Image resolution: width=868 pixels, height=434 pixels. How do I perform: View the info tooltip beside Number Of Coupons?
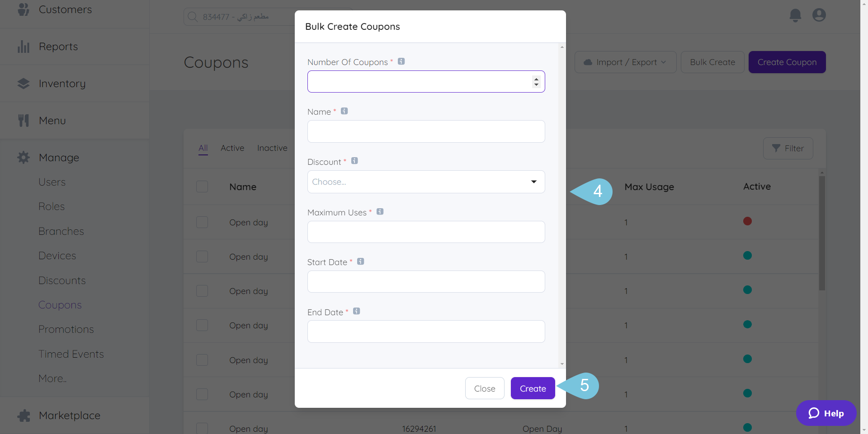(x=401, y=61)
